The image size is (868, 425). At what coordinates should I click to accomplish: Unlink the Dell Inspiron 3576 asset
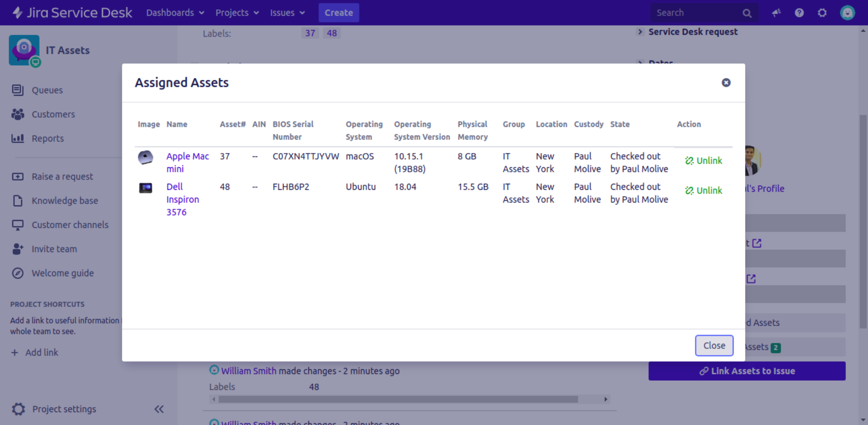[x=703, y=190]
